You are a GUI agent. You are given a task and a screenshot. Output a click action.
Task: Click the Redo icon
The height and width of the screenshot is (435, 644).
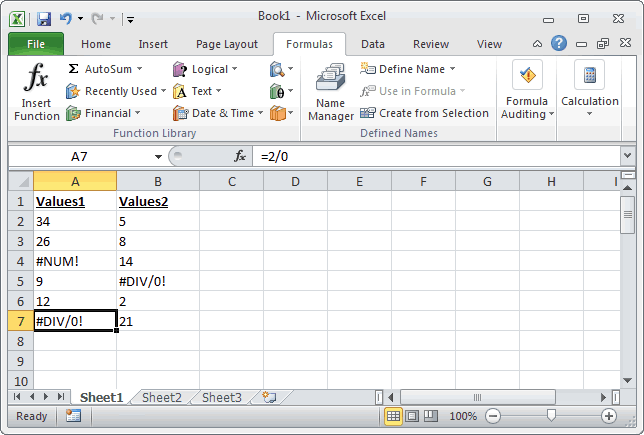coord(97,18)
